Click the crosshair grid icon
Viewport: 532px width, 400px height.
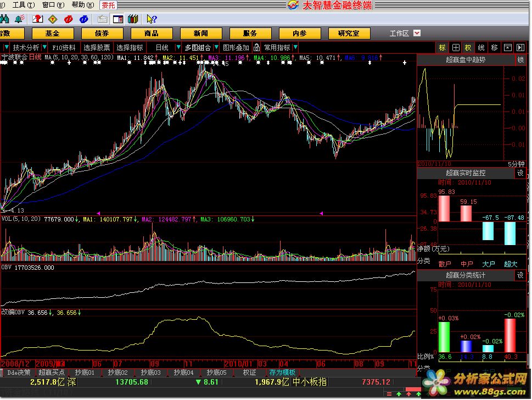(x=456, y=48)
